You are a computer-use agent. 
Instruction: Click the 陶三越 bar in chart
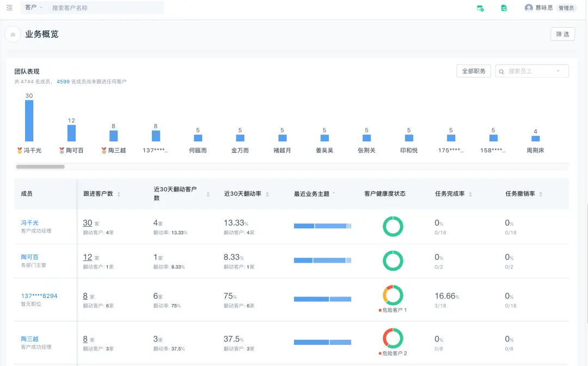click(113, 135)
